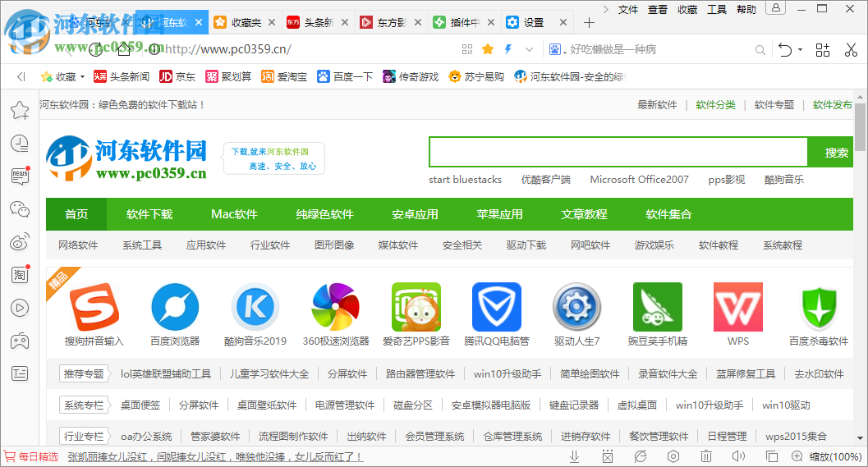
Task: Open the 软件下载 navigation item
Action: pos(149,214)
